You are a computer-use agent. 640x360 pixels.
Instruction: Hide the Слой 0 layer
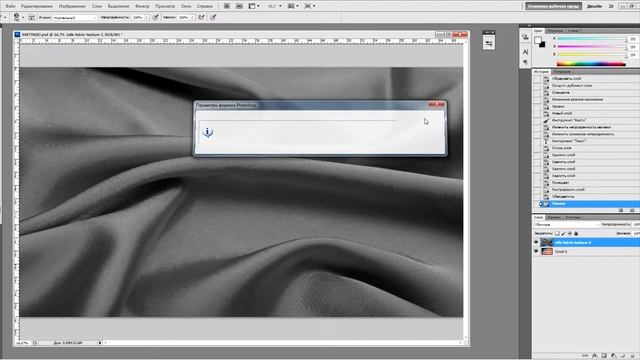pos(536,251)
